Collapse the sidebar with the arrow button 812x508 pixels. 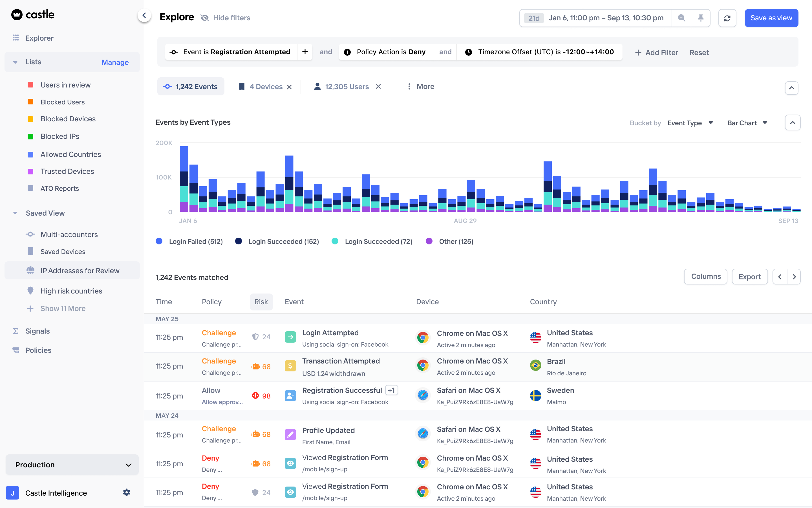pyautogui.click(x=144, y=16)
